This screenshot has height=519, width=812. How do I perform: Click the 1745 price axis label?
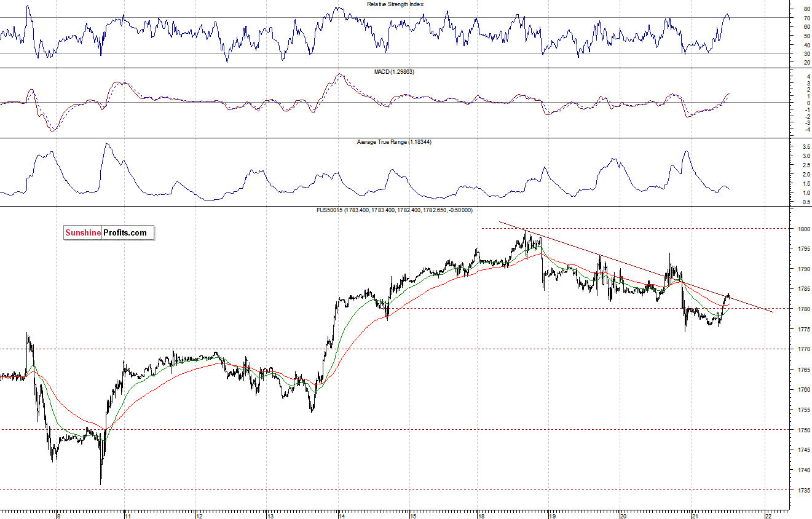click(x=803, y=450)
